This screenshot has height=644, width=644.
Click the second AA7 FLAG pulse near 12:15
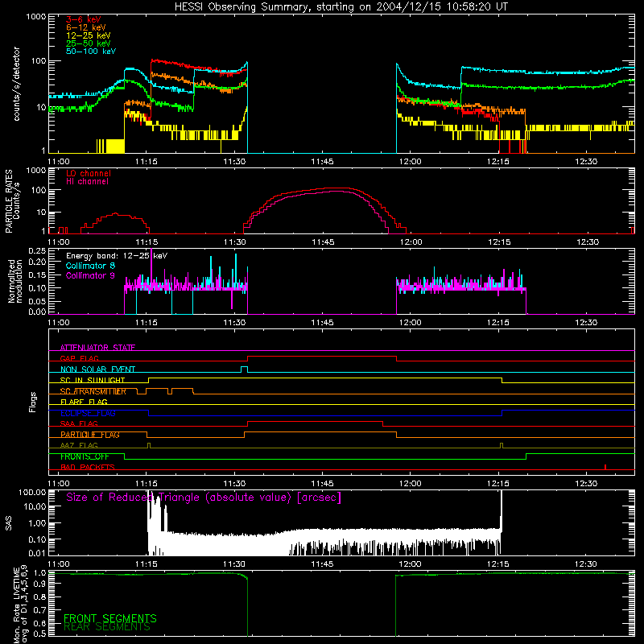[x=502, y=445]
